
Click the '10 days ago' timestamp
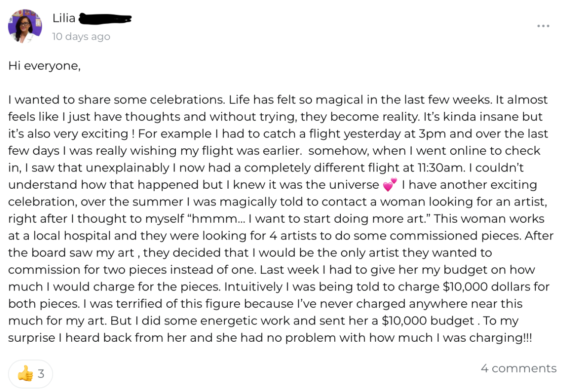coord(81,37)
